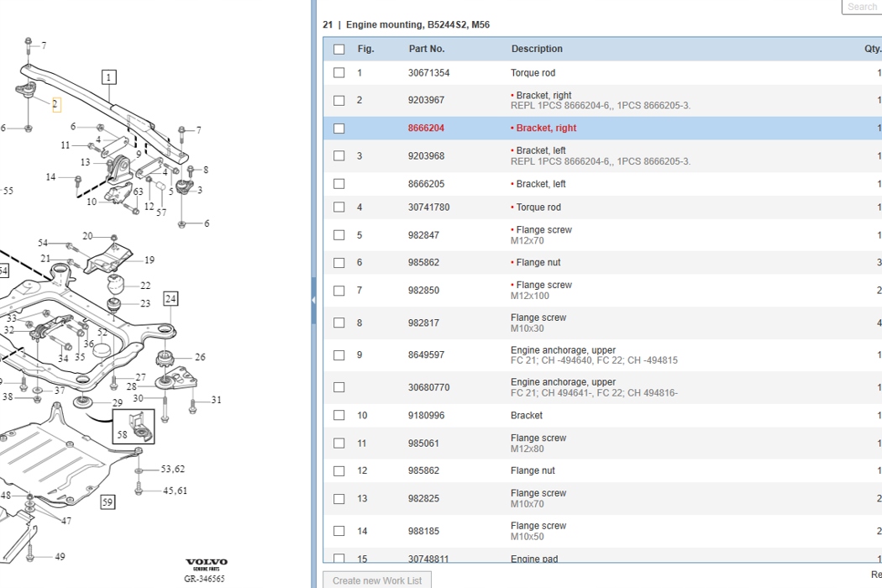This screenshot has width=882, height=588.
Task: Tick checkbox for Torque rod 30671354
Action: click(x=339, y=72)
